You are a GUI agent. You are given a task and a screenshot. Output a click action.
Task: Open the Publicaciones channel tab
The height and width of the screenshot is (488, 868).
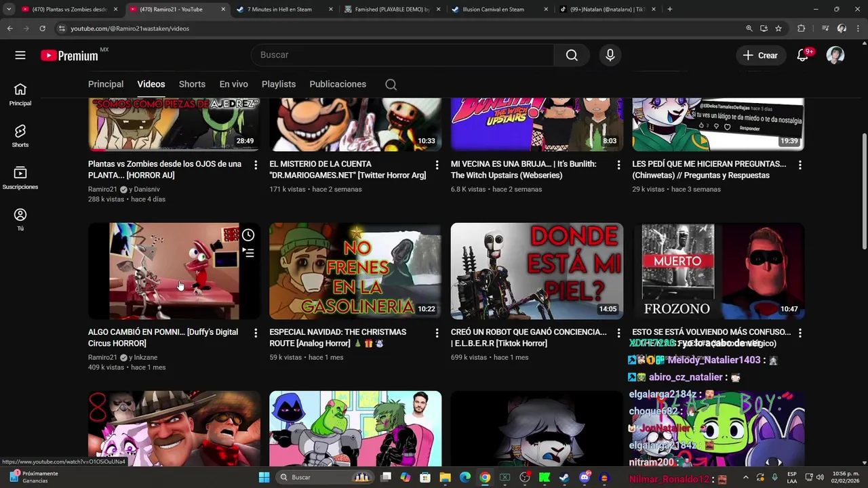click(x=338, y=84)
